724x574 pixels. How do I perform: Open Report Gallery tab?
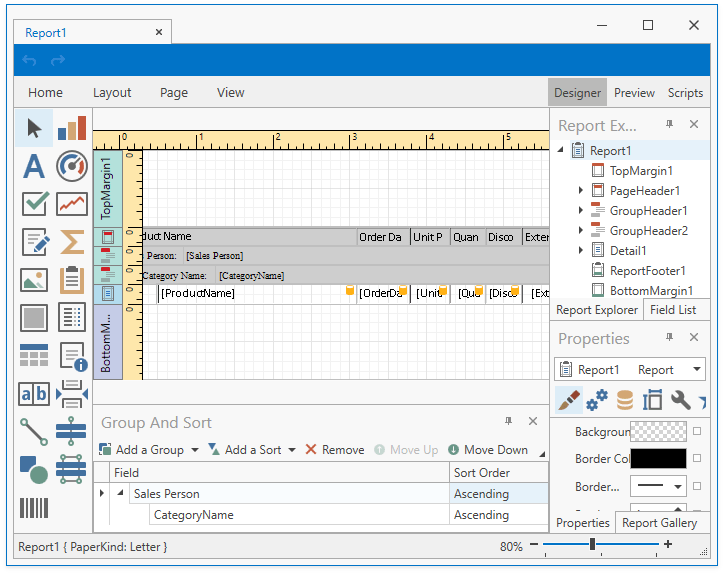coord(659,523)
